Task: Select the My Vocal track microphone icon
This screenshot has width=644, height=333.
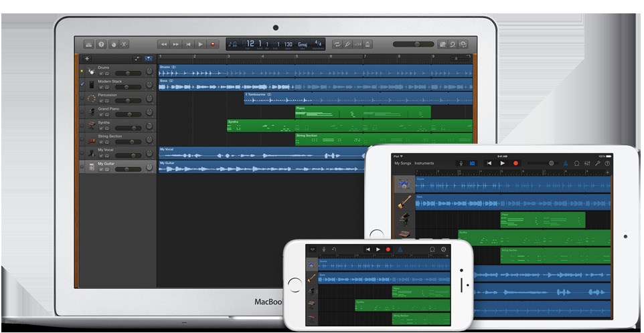Action: (91, 153)
